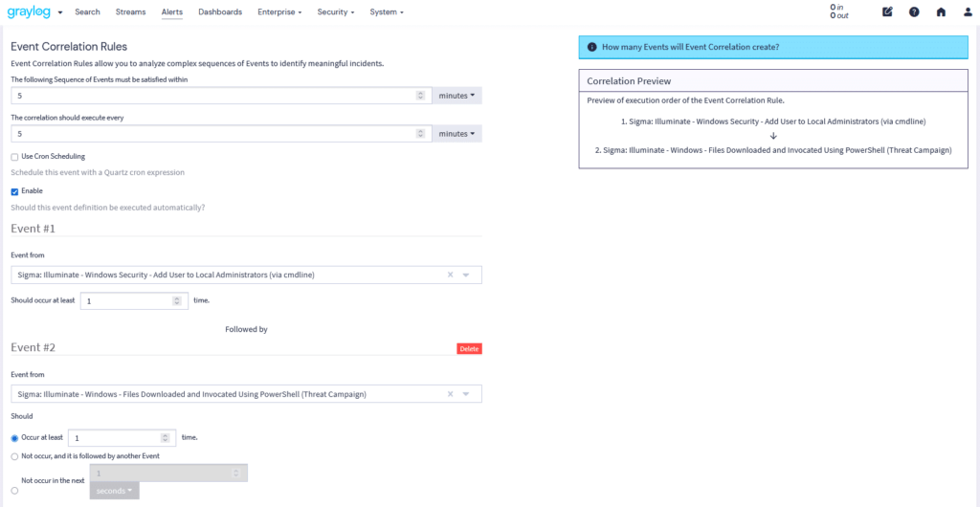Delete Event #2 with red Delete button
This screenshot has width=980, height=507.
click(469, 349)
